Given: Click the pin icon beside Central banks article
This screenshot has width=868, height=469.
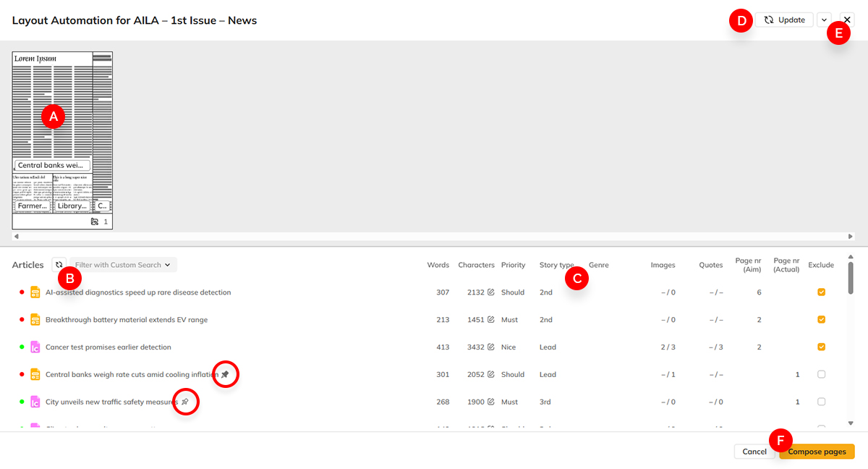Looking at the screenshot, I should click(x=225, y=375).
